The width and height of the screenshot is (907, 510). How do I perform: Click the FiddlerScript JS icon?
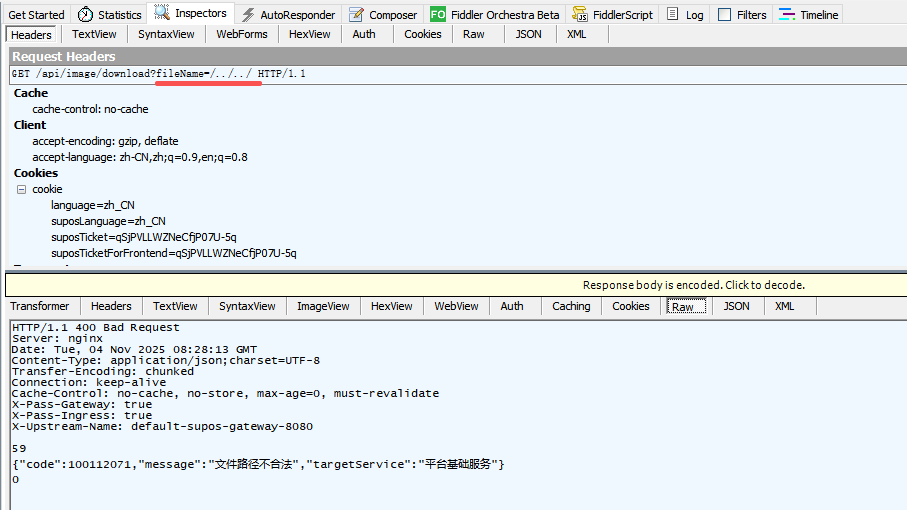579,15
